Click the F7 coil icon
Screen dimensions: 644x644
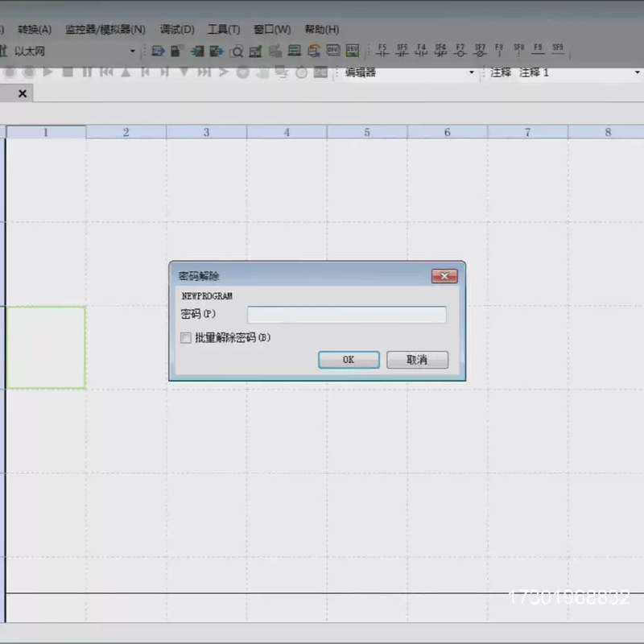click(460, 50)
